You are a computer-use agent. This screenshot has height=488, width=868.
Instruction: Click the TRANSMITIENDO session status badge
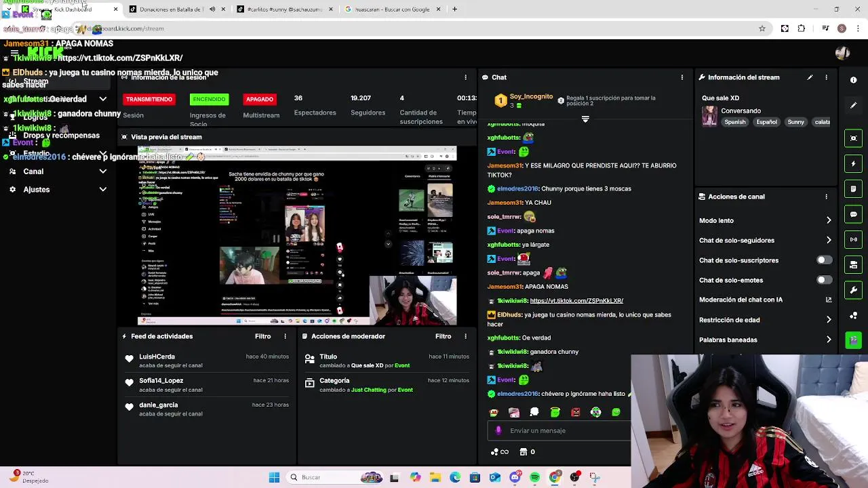(149, 100)
